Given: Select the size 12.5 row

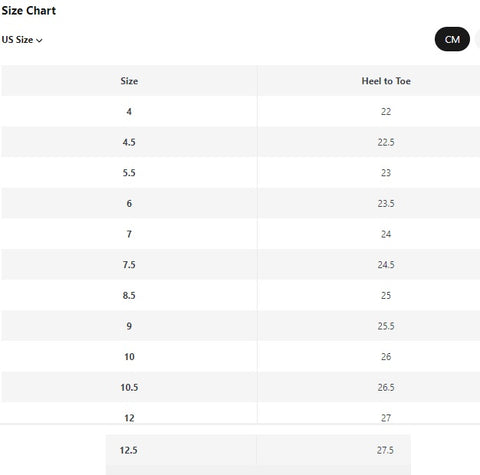Looking at the screenshot, I should coord(258,450).
